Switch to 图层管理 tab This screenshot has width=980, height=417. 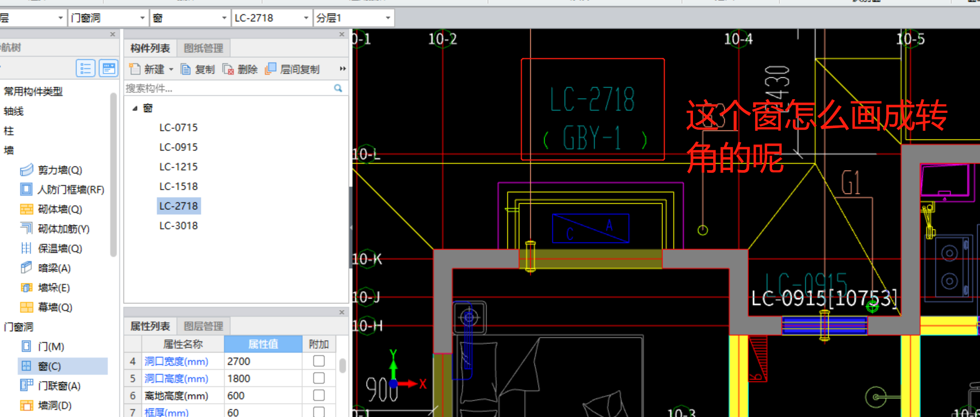click(204, 326)
